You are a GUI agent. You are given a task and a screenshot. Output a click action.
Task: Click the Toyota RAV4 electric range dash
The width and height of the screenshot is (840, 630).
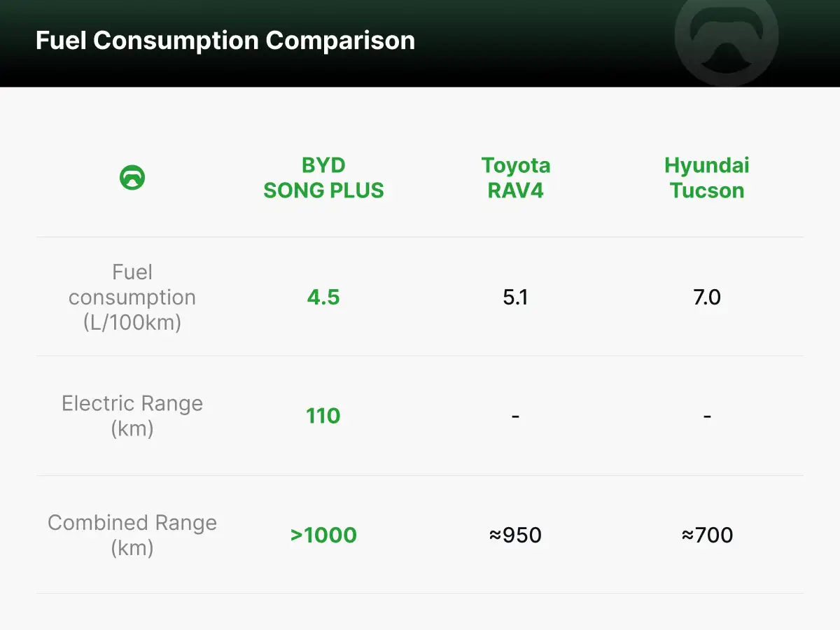pyautogui.click(x=515, y=416)
